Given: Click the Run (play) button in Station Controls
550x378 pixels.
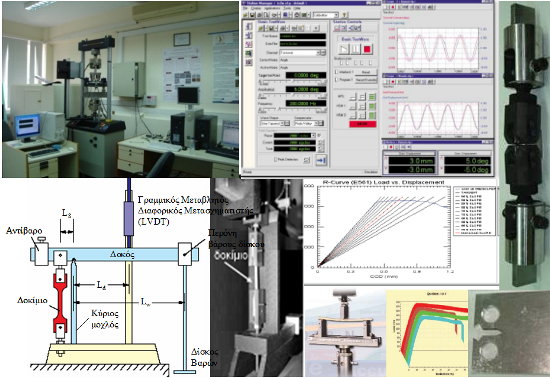Looking at the screenshot, I should (345, 49).
